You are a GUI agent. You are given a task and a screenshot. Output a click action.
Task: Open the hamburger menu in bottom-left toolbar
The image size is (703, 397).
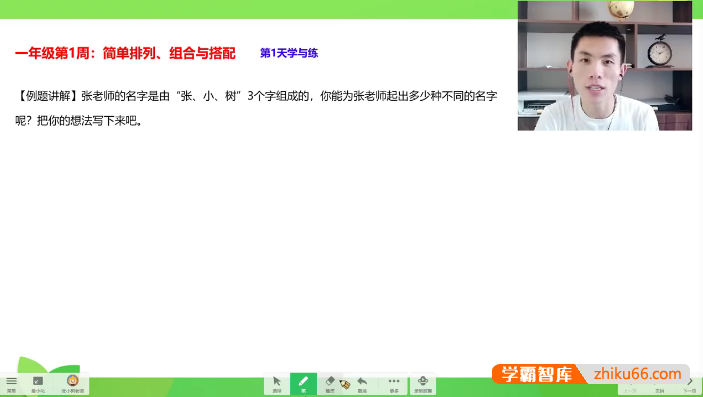coord(12,384)
